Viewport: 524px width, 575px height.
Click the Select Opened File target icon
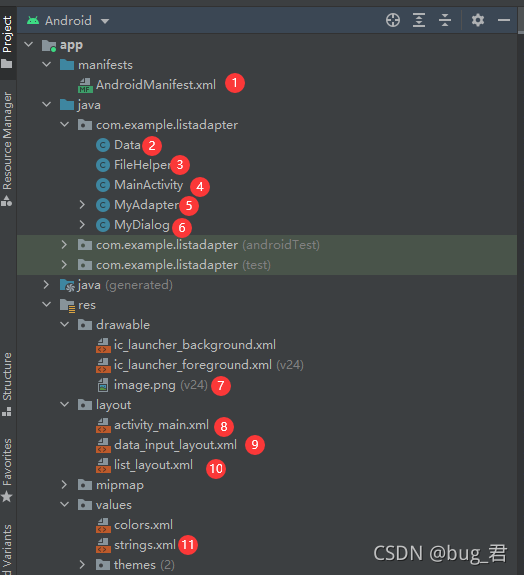coord(393,20)
